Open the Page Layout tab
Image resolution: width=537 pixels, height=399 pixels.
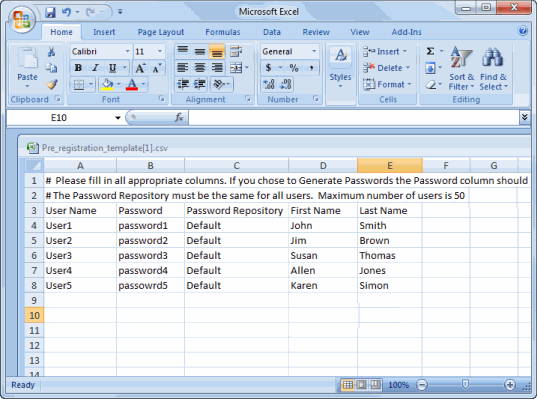[161, 32]
